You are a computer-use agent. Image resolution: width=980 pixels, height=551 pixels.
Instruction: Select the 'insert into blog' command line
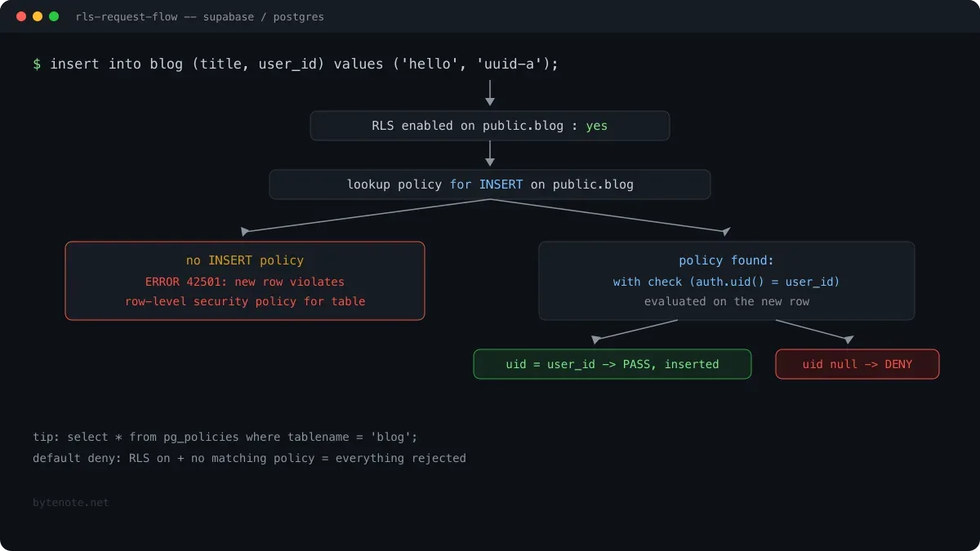(296, 64)
